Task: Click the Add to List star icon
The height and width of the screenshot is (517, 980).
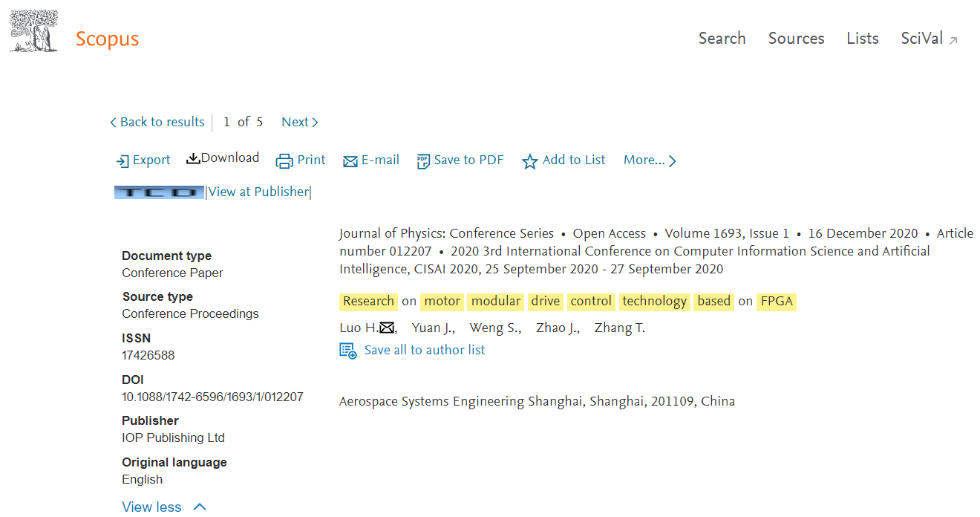Action: pos(529,161)
